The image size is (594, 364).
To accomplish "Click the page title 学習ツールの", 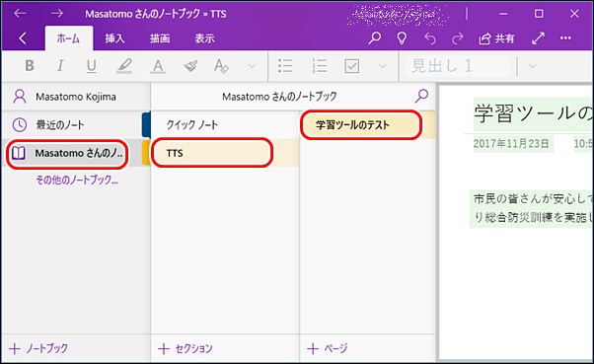I will click(534, 113).
